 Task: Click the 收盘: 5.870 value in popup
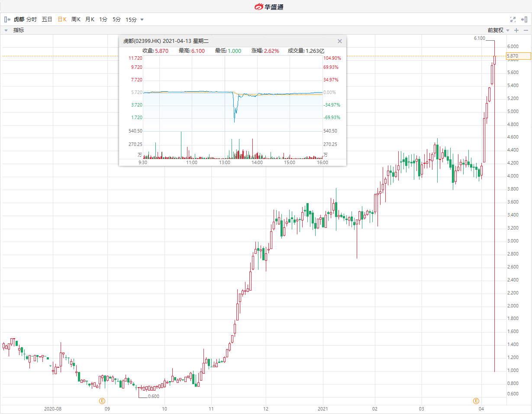pyautogui.click(x=156, y=51)
